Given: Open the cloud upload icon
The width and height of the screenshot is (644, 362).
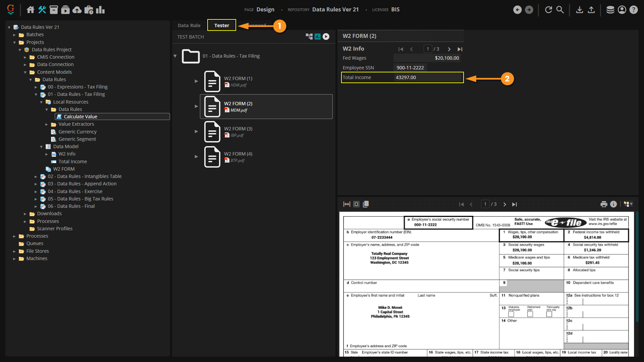Looking at the screenshot, I should pos(77,10).
